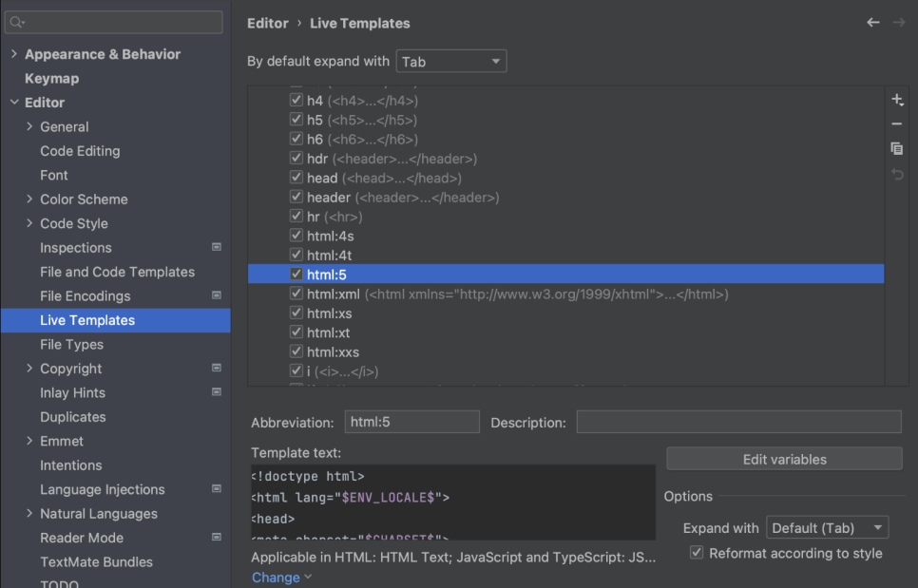
Task: Expand the Appearance & Behavior section
Action: click(13, 54)
